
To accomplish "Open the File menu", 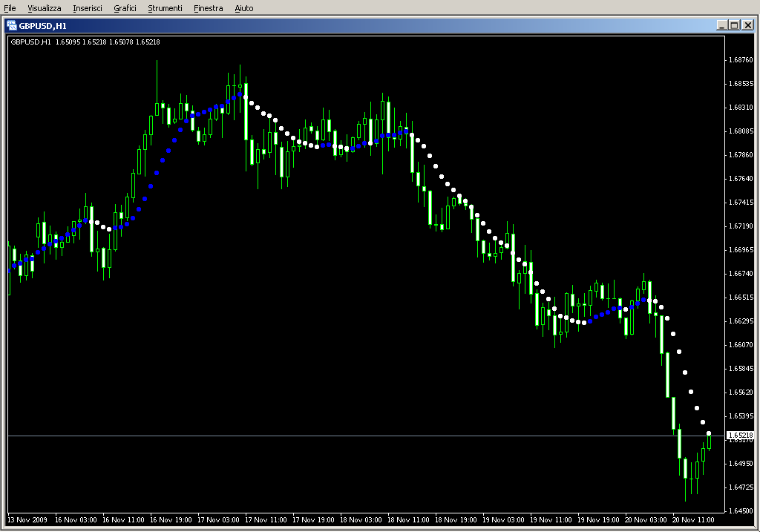I will point(10,8).
